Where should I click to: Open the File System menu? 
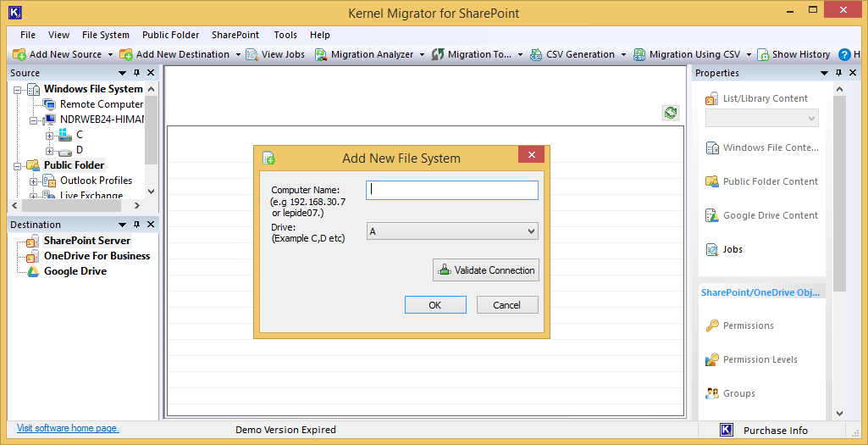tap(106, 35)
